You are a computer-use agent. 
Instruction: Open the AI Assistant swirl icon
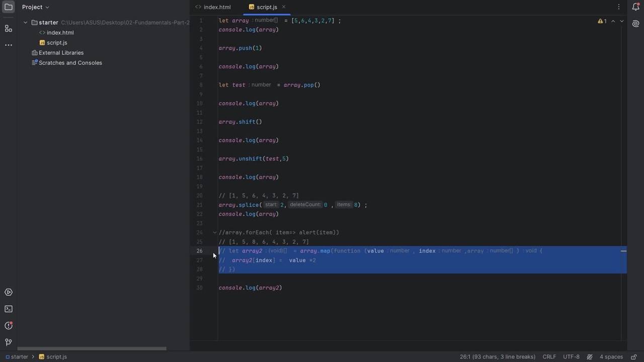click(635, 24)
